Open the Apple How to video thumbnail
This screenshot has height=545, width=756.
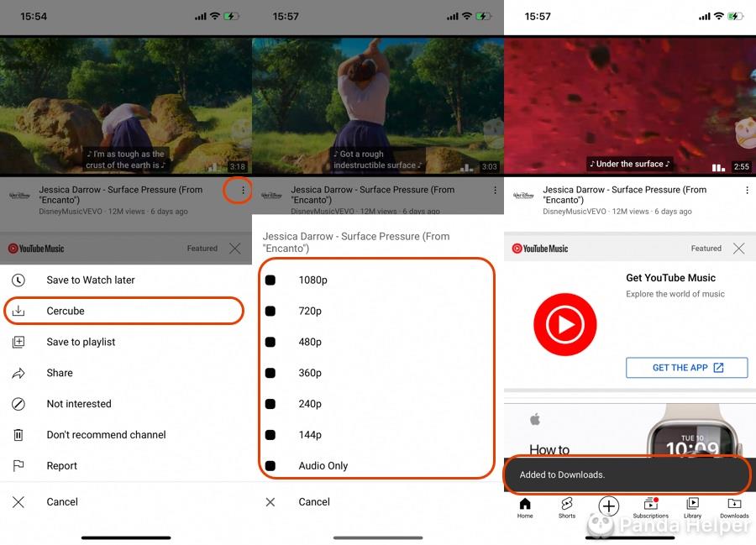click(630, 432)
